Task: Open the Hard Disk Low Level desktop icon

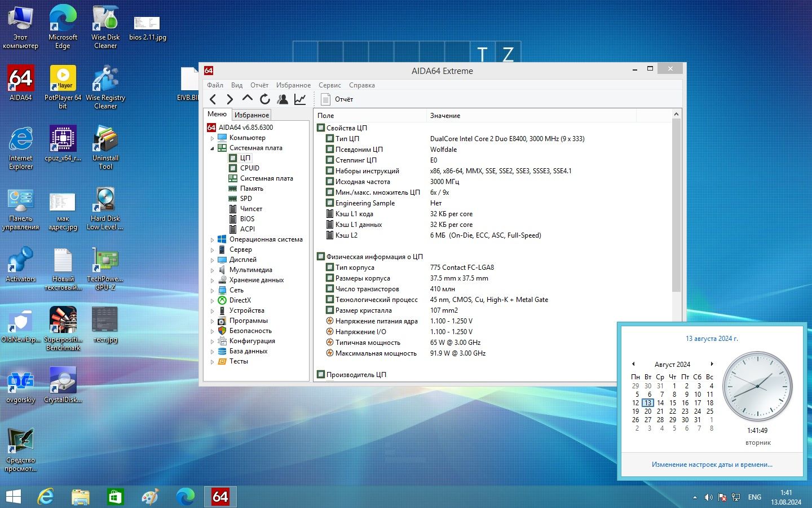Action: [x=105, y=208]
